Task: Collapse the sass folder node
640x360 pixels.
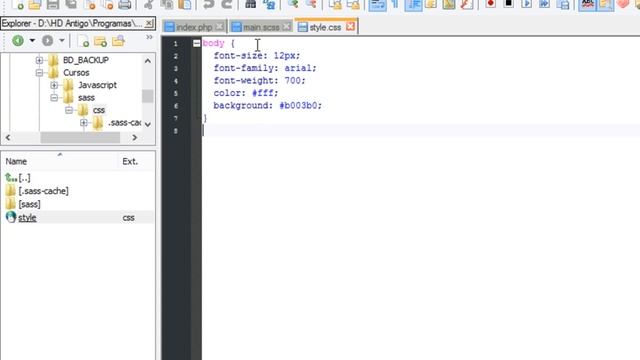Action: 54,98
